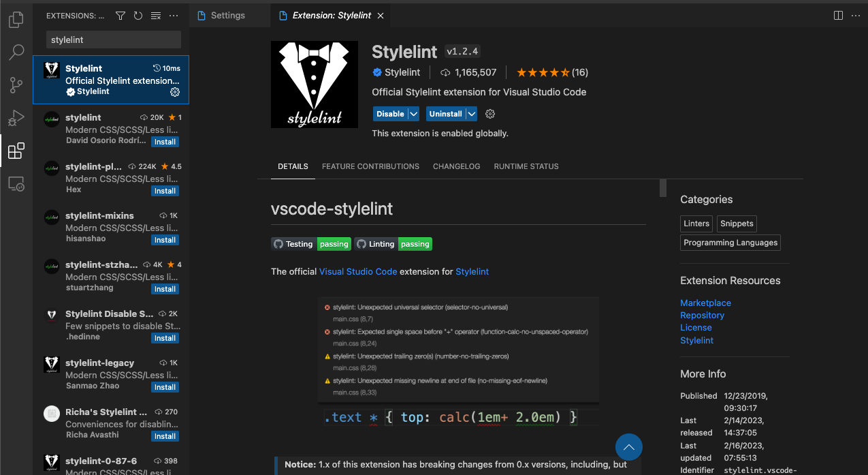Select the Extensions view icon

[16, 151]
